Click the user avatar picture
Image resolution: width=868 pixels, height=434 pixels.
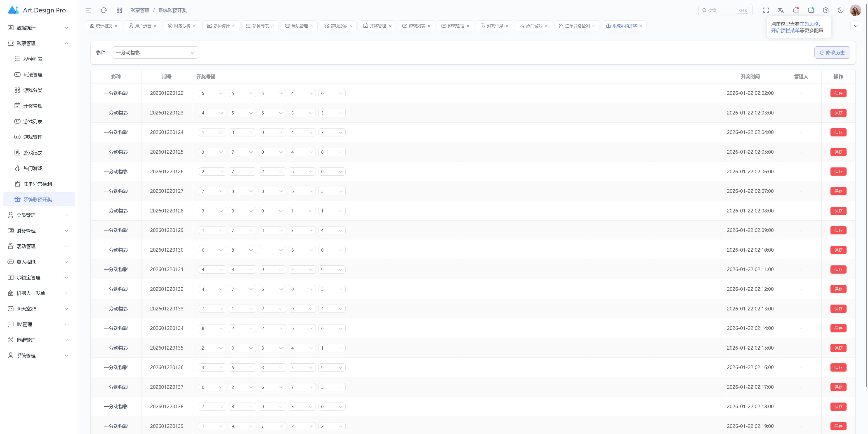(855, 10)
